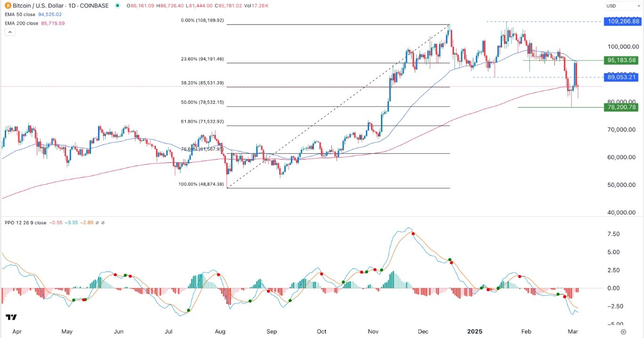
Task: Click the 89,053.21 blue price label
Action: click(621, 77)
